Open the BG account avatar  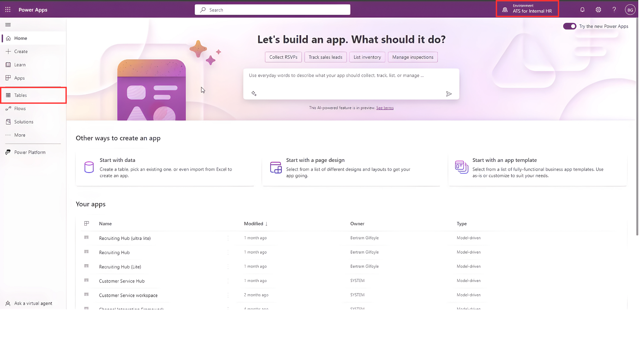tap(630, 10)
